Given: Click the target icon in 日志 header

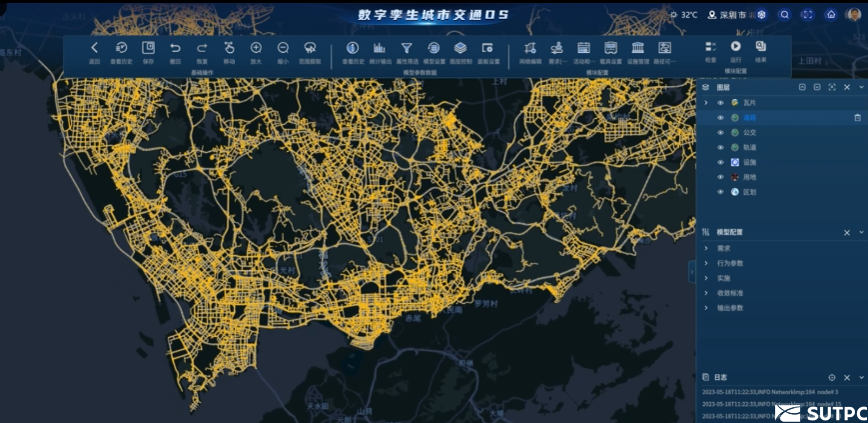Looking at the screenshot, I should click(x=831, y=378).
